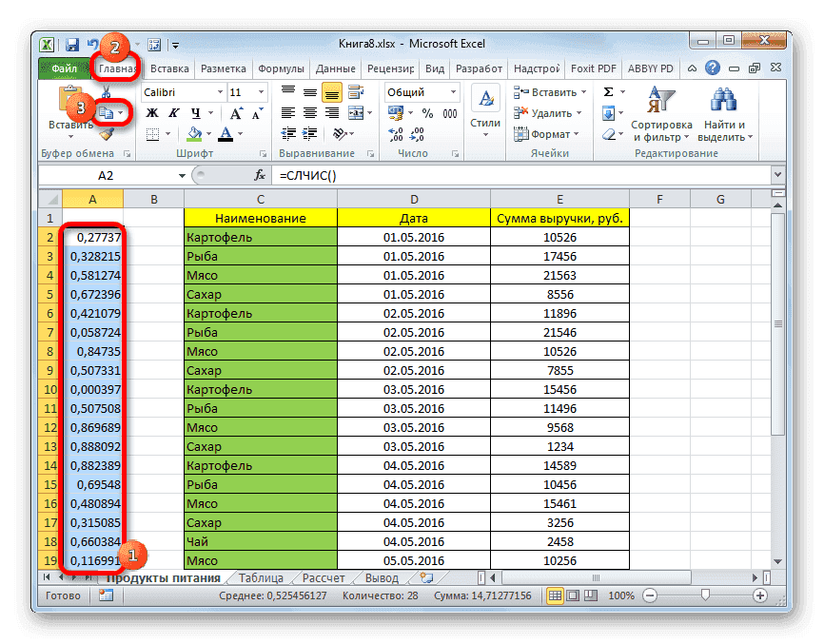Click inside the formula bar showing =СЛЧИС()
824x644 pixels.
(381, 175)
